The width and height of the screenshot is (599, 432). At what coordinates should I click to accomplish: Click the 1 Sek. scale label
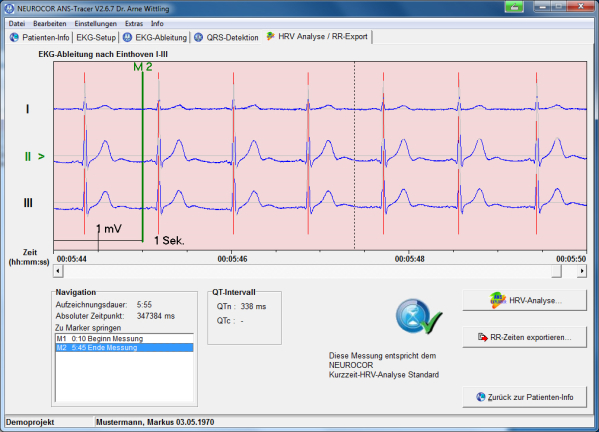click(169, 241)
